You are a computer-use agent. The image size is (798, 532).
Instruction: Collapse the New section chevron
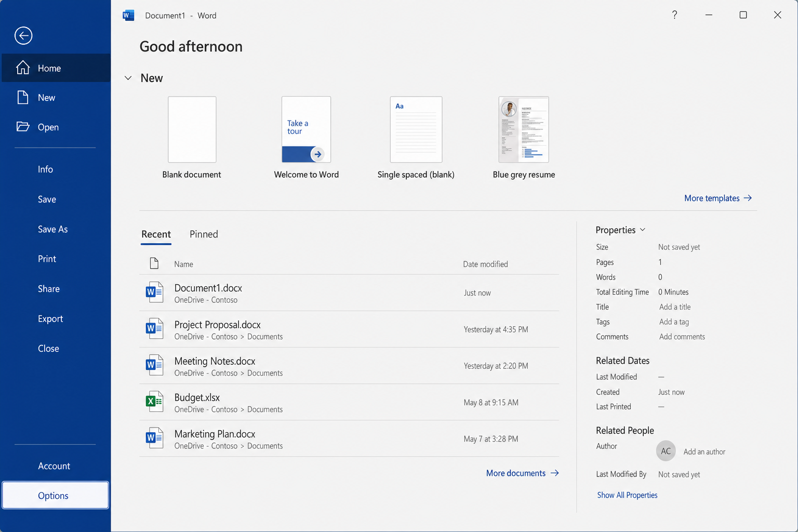(128, 78)
